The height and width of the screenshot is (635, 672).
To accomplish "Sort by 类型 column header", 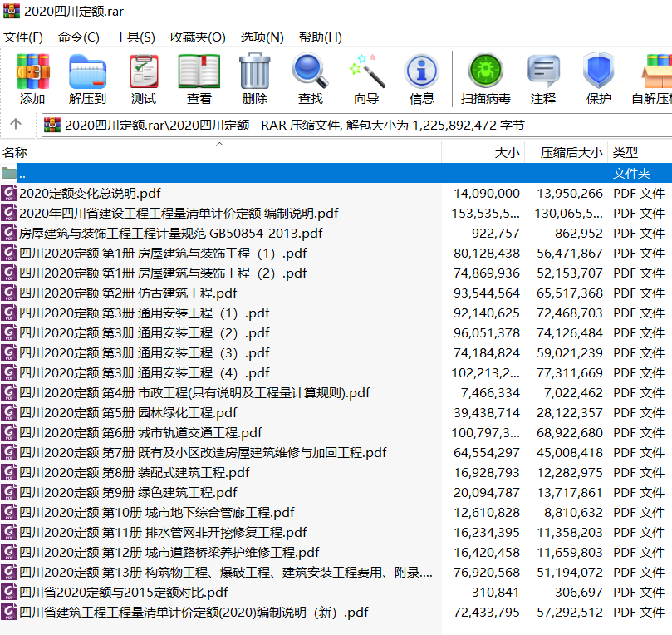I will pyautogui.click(x=640, y=152).
